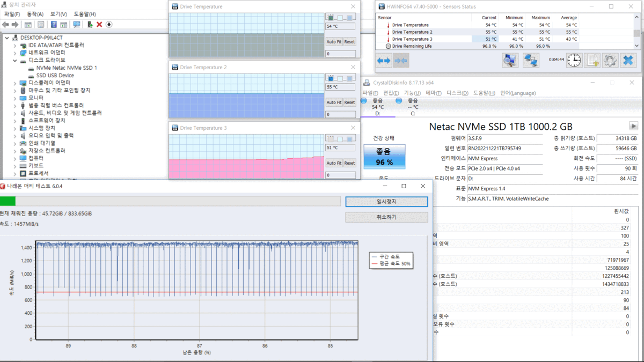Collapse the 디스크 드라이브 node

(x=15, y=61)
